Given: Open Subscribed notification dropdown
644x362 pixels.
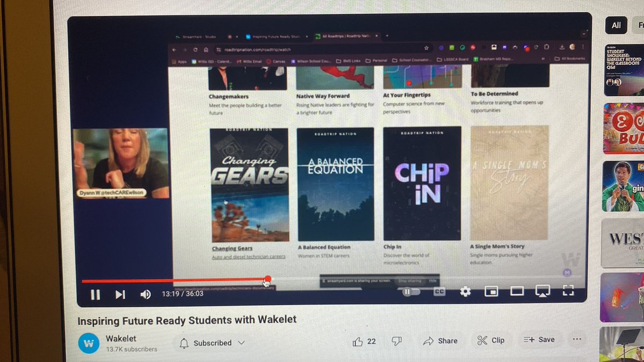Looking at the screenshot, I should (x=212, y=343).
